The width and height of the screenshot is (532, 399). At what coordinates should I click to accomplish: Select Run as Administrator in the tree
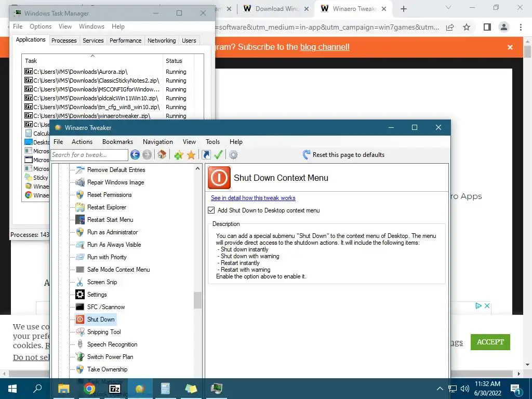112,232
